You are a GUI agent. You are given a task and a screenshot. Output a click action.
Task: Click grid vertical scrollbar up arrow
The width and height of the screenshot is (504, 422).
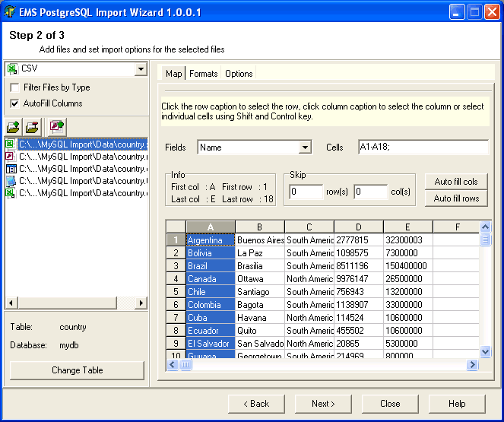[485, 227]
